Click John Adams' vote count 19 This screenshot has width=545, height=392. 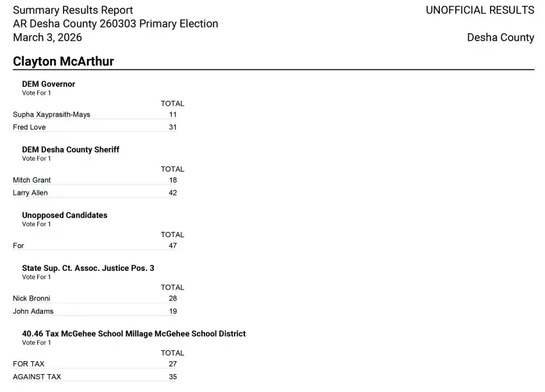(172, 311)
